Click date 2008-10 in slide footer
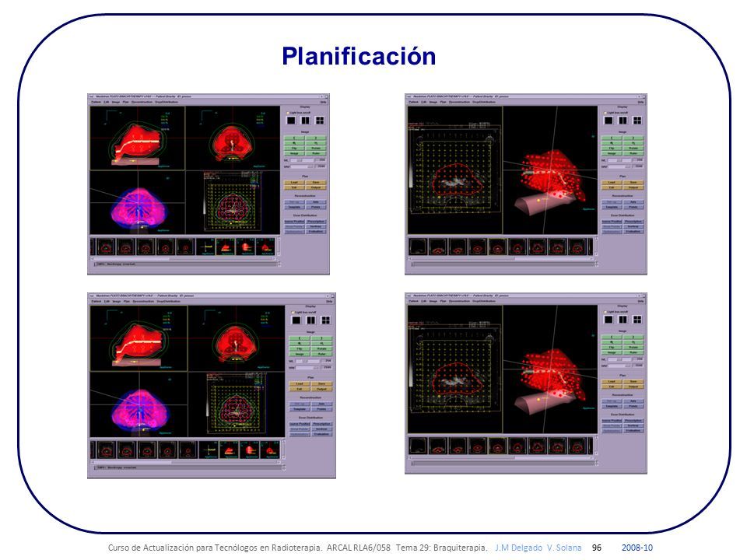747x560 pixels. tap(637, 548)
